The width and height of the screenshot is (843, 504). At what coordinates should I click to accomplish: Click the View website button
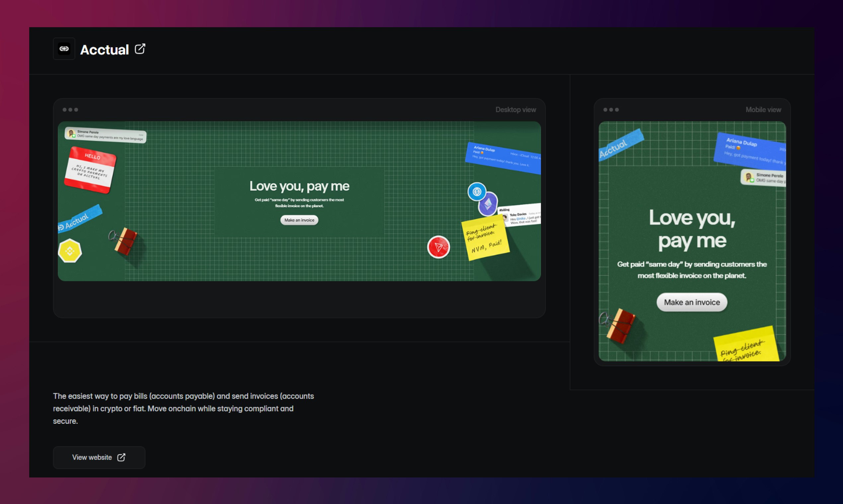(99, 458)
